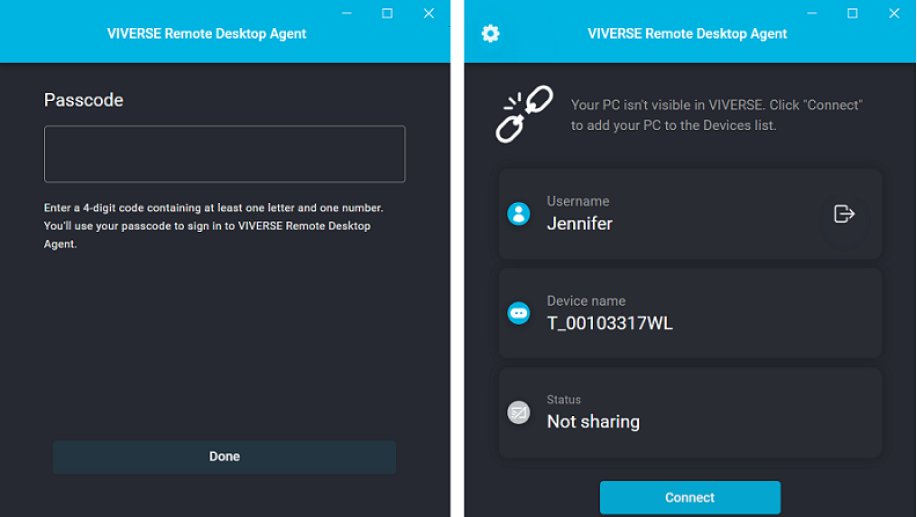Minimize the right Remote Desktop Agent window
The image size is (917, 517).
coord(812,13)
